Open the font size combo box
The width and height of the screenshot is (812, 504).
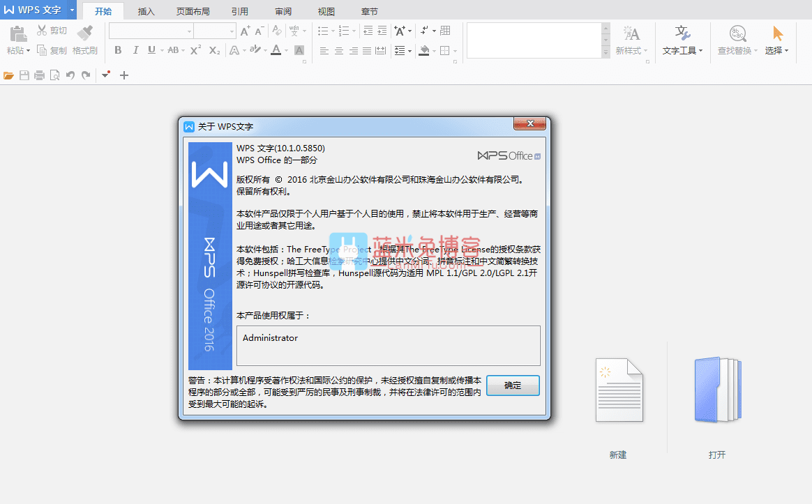(216, 31)
